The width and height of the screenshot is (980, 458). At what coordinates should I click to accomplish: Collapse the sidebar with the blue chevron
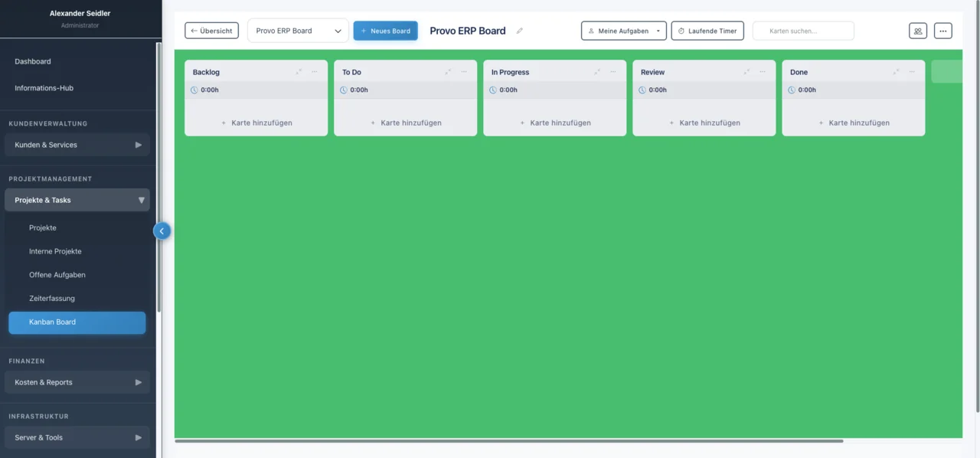tap(162, 231)
